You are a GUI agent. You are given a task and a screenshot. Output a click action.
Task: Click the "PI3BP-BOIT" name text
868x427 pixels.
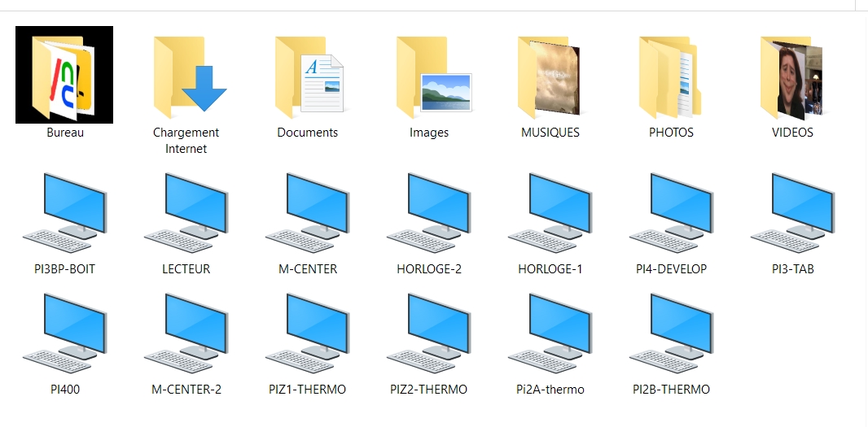(65, 269)
